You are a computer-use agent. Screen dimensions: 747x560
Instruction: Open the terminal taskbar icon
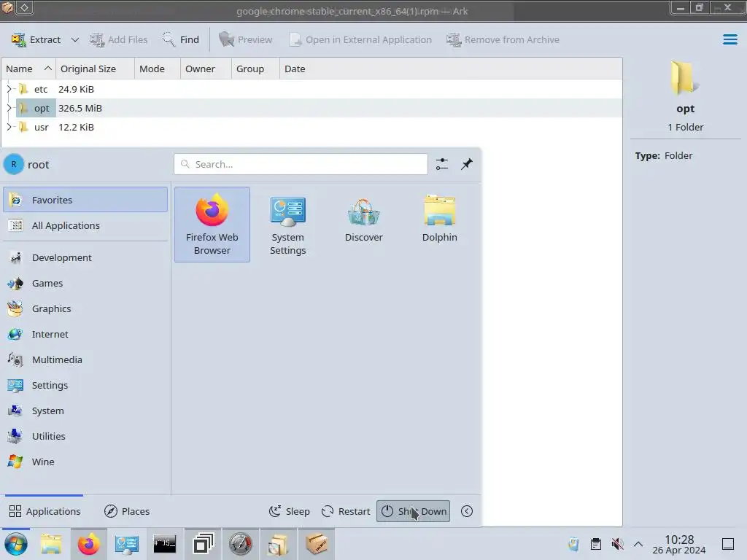point(165,544)
